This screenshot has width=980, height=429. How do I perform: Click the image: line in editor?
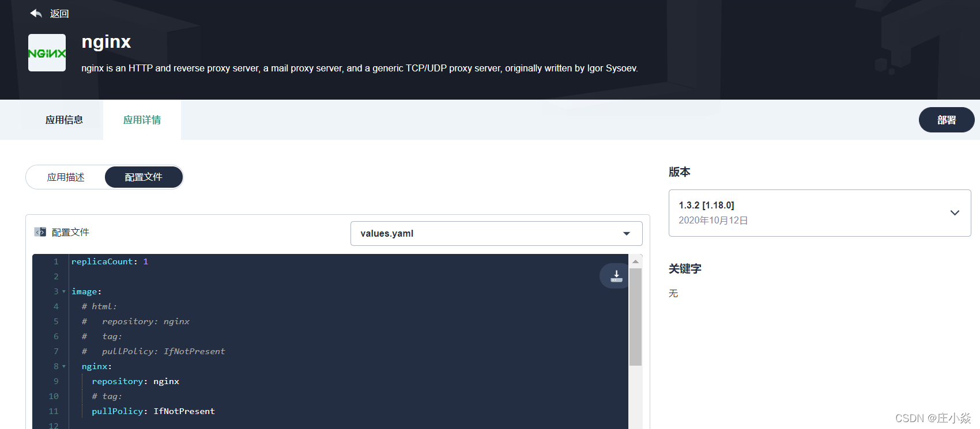(86, 291)
